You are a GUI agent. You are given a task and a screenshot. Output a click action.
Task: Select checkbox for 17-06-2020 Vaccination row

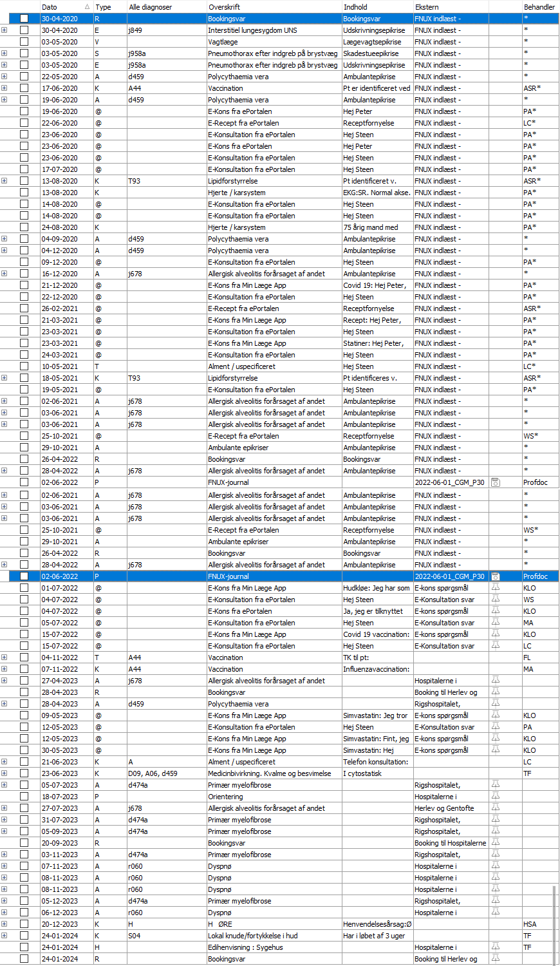[x=24, y=88]
